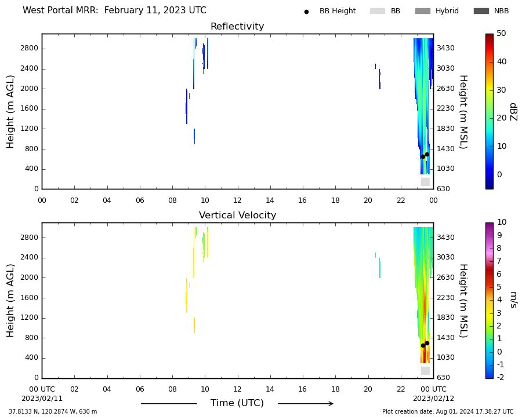Click the 'Vertical Velocity' panel title

237,215
